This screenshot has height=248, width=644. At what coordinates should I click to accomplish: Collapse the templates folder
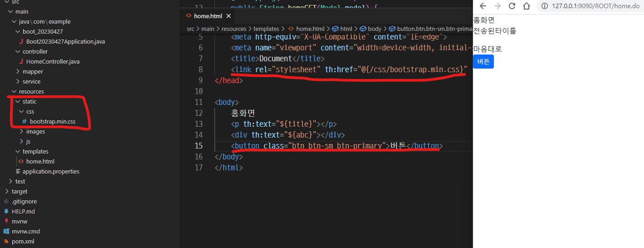tap(17, 151)
